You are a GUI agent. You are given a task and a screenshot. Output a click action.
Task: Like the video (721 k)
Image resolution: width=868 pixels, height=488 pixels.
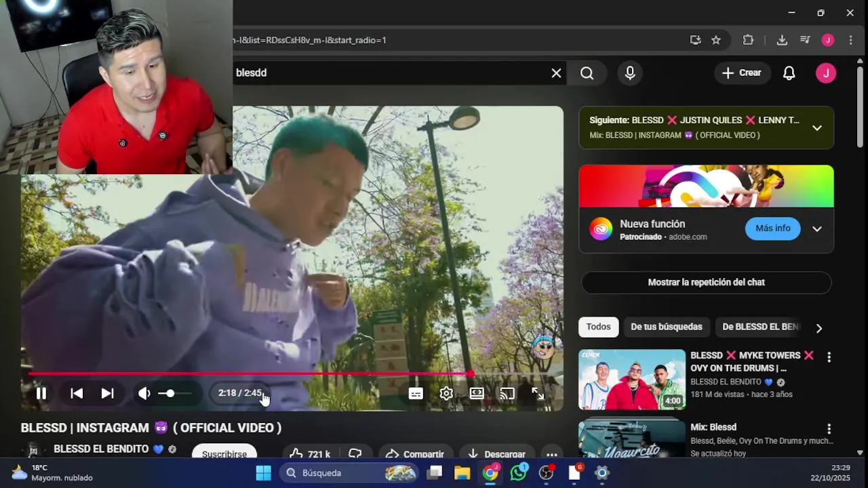click(310, 453)
